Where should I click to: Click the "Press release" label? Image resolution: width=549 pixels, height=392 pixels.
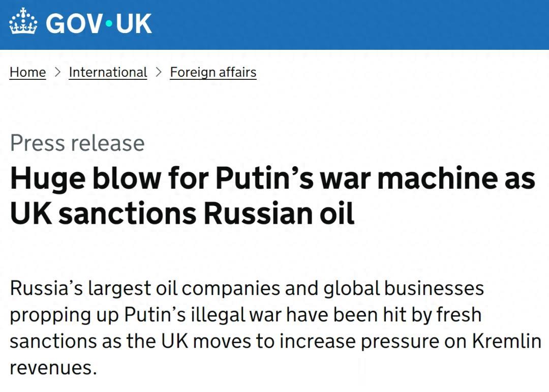[x=77, y=143]
